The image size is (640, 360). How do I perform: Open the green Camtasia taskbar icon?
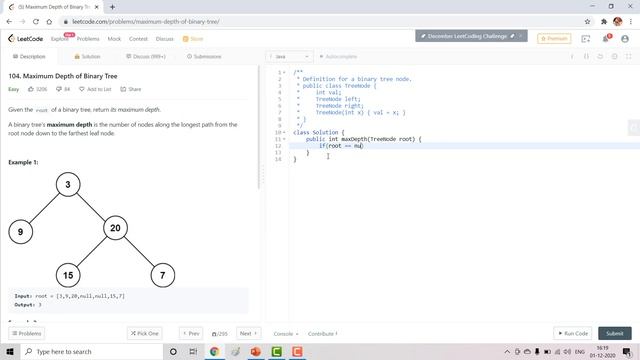277,351
